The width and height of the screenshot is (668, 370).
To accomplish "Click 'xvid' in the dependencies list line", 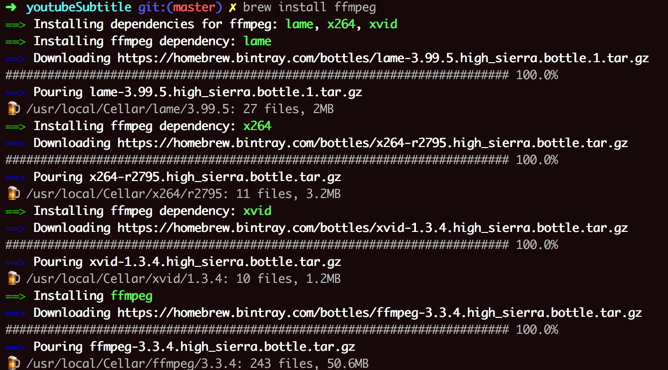I will click(x=383, y=24).
